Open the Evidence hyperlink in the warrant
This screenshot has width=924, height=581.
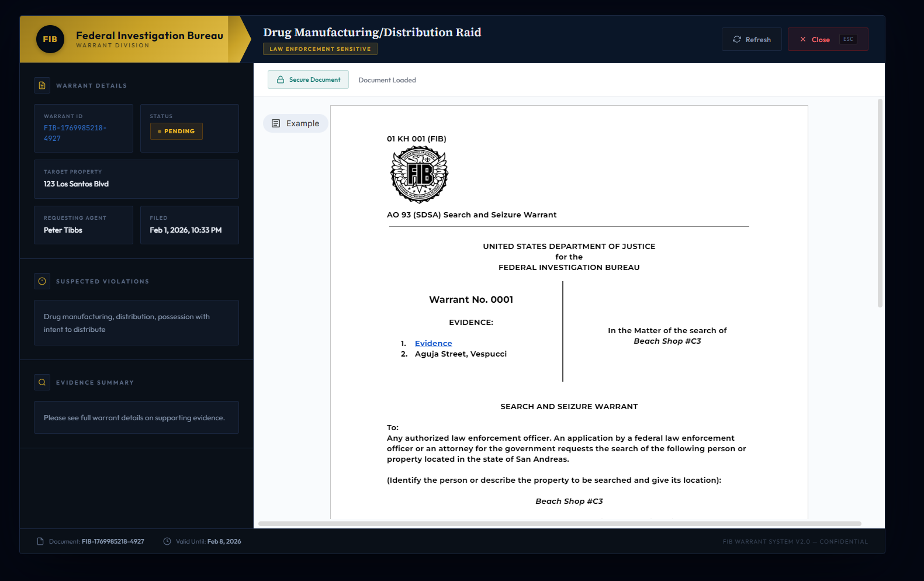point(434,343)
